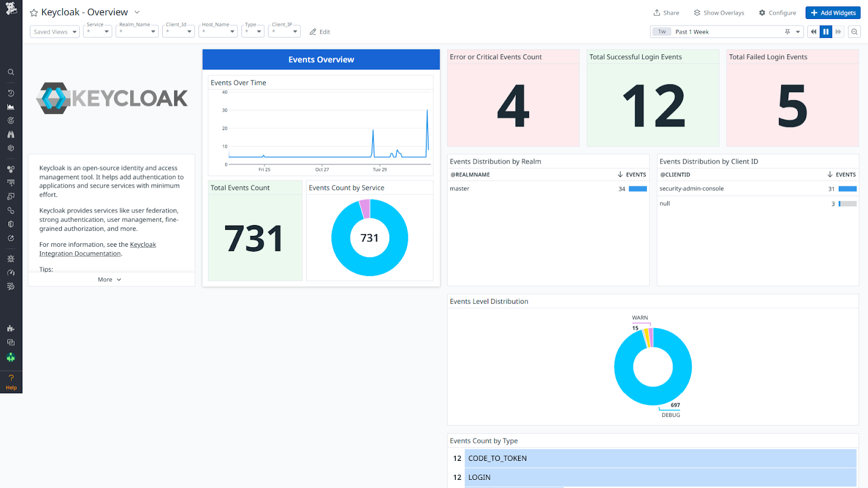868x488 pixels.
Task: Click the Share icon at top right
Action: click(x=666, y=12)
